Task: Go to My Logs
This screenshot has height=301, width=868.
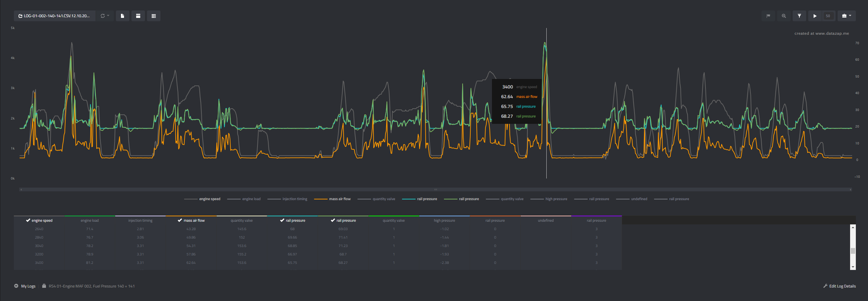Action: pyautogui.click(x=28, y=286)
